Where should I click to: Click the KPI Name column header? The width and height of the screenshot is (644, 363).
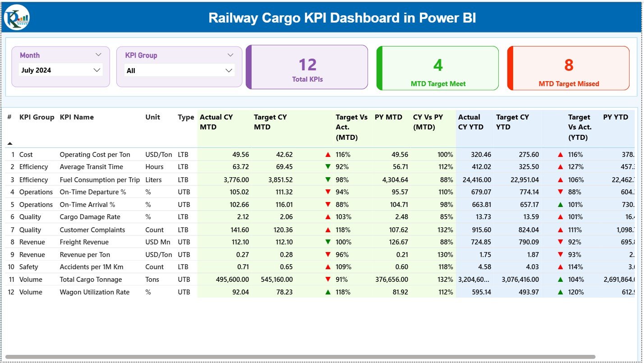[x=77, y=117]
